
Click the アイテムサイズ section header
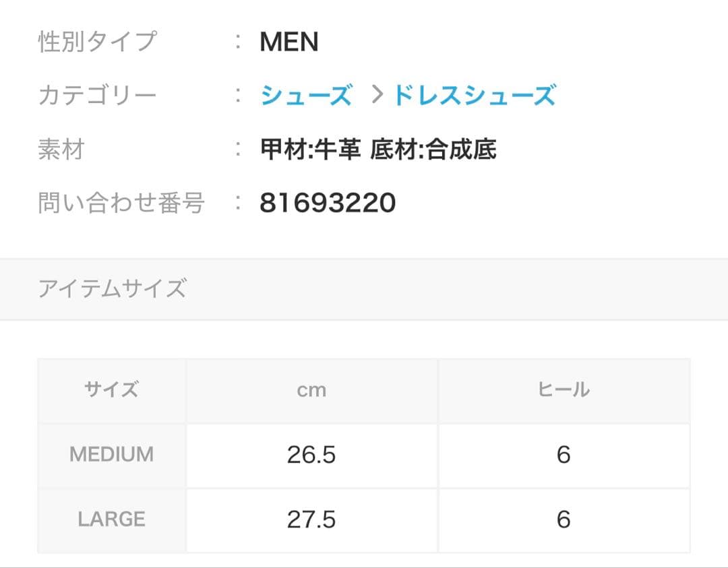point(112,288)
